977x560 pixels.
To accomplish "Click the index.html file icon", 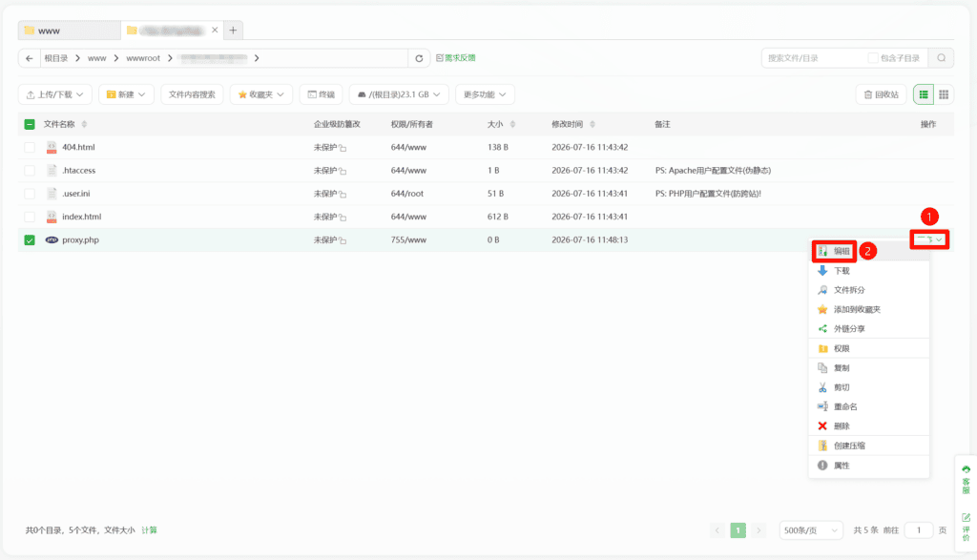I will (52, 217).
